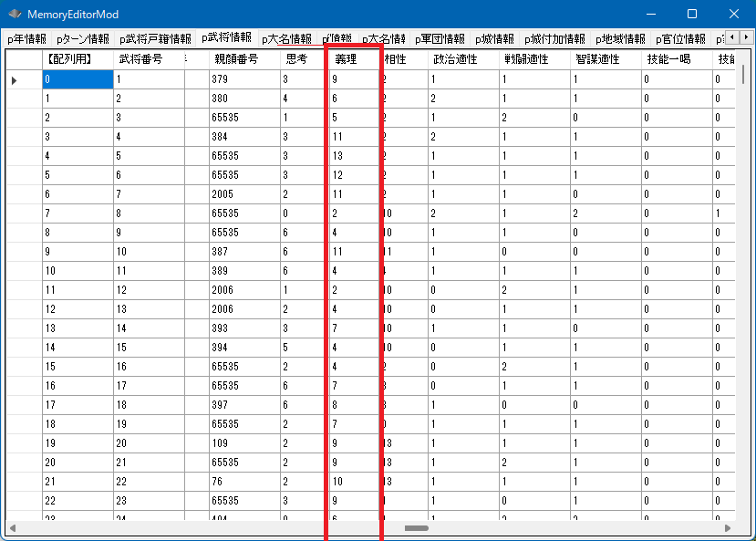Screen dimensions: 756x541
Task: Select the p城付加情報 tab
Action: point(554,39)
